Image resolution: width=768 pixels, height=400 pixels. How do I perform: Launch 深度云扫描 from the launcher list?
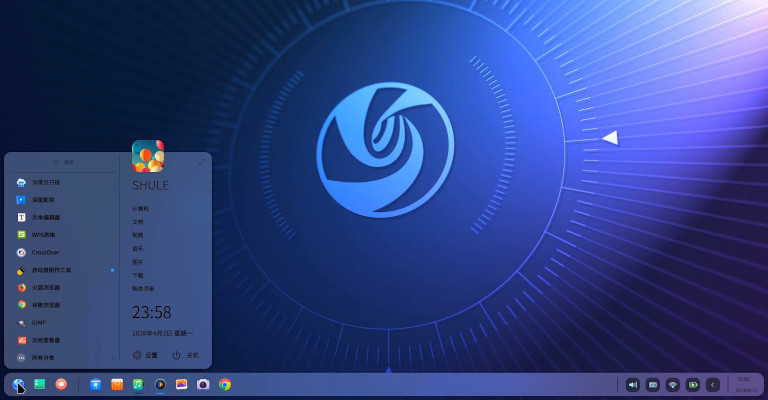62,182
